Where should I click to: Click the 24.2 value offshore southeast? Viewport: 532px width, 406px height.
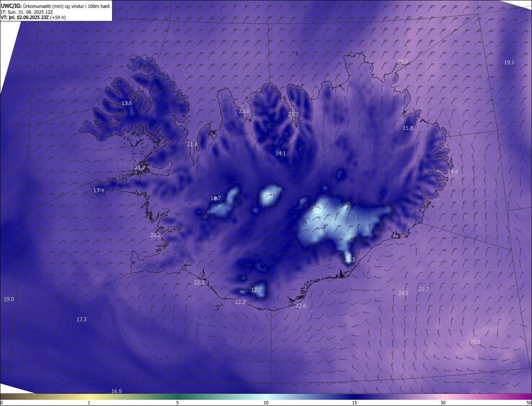click(x=403, y=293)
